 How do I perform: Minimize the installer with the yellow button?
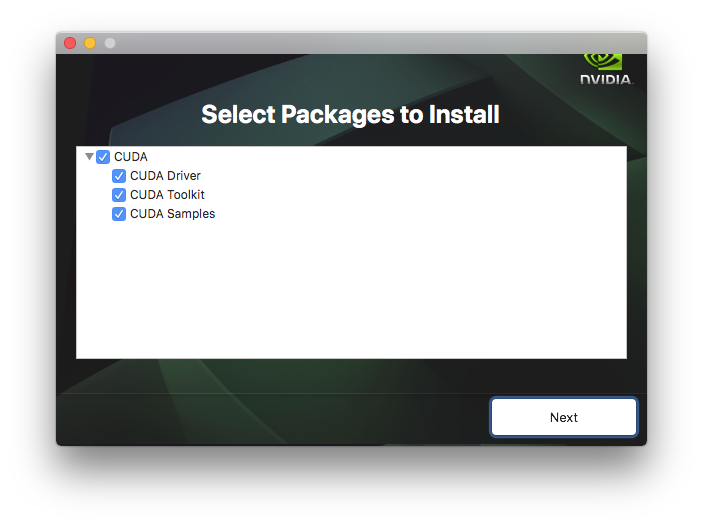click(90, 43)
